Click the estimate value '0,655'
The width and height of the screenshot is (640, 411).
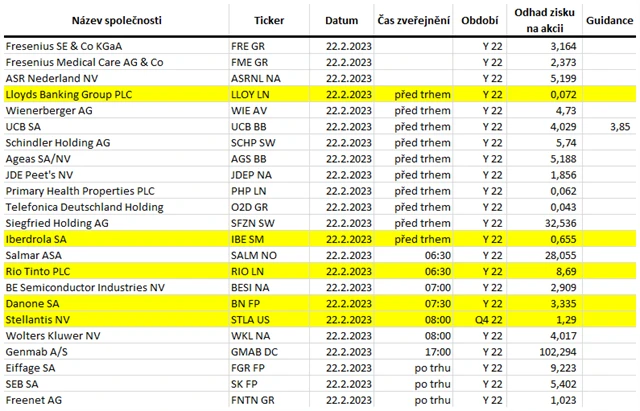(x=563, y=239)
